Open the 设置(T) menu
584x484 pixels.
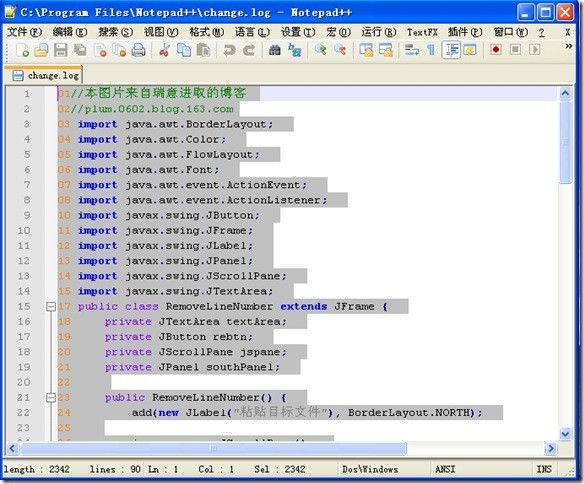click(x=298, y=32)
